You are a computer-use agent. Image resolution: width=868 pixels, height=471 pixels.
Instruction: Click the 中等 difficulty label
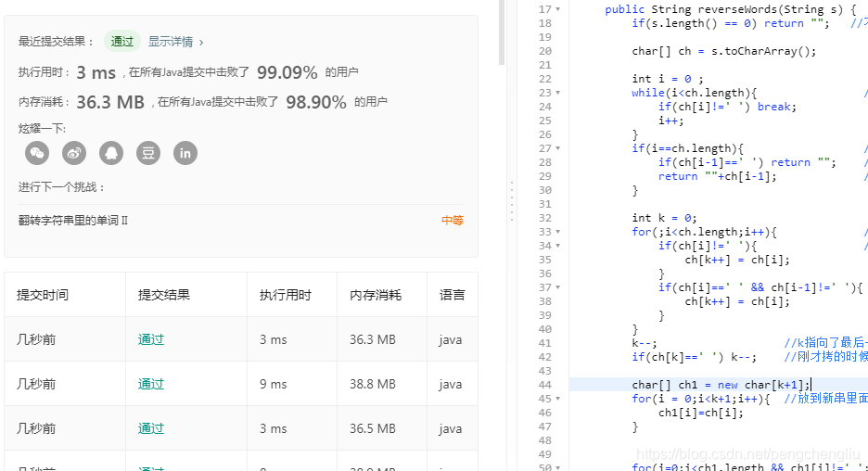coord(453,221)
